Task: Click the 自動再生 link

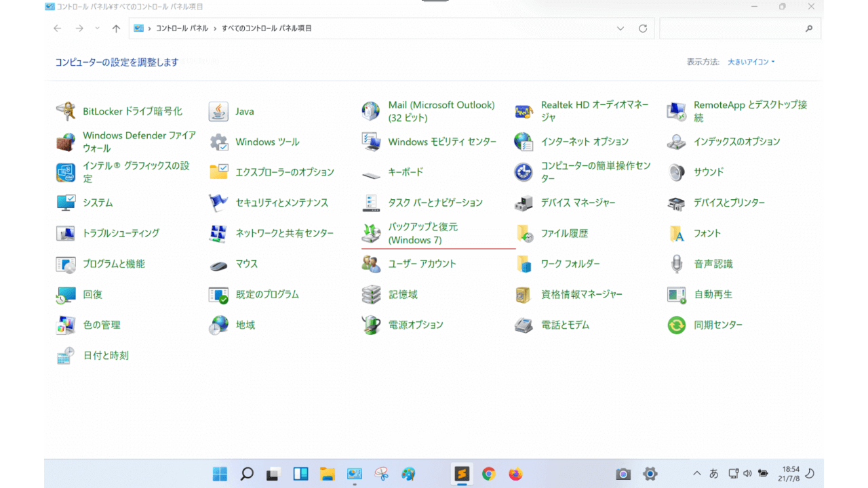Action: point(713,294)
